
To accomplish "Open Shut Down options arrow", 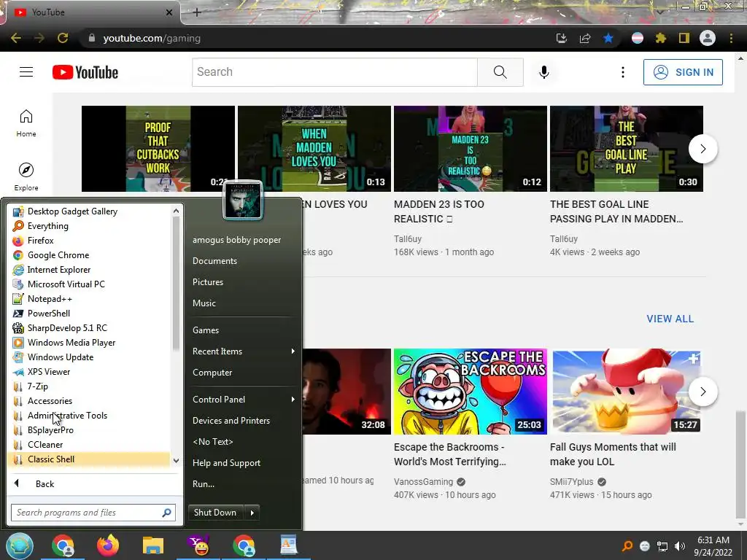I will (252, 513).
